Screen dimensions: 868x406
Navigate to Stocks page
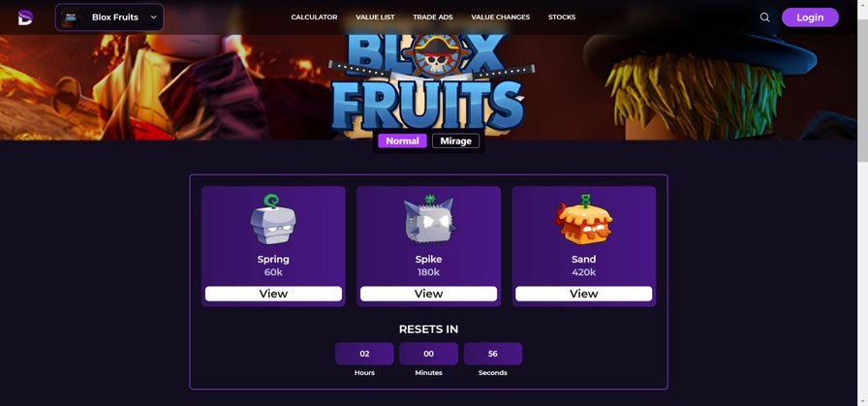point(562,17)
